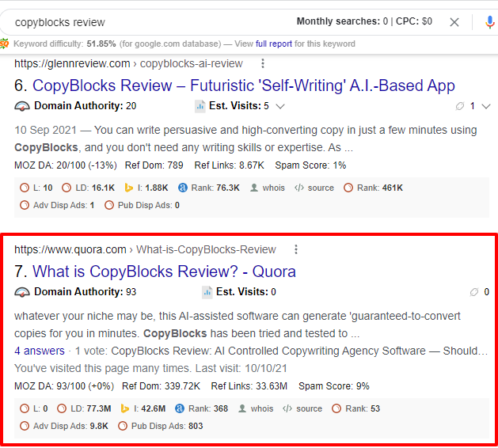Click 'Keyword difficulty: 51.85%' text

(64, 44)
